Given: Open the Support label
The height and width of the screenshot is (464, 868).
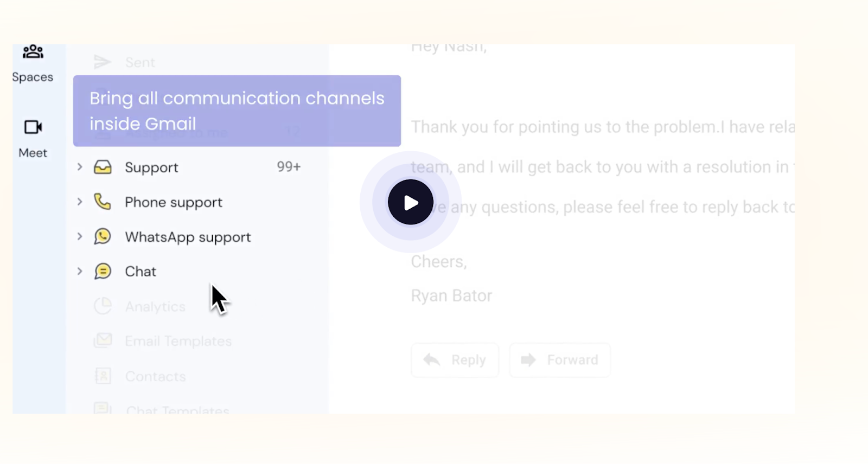Looking at the screenshot, I should (151, 167).
